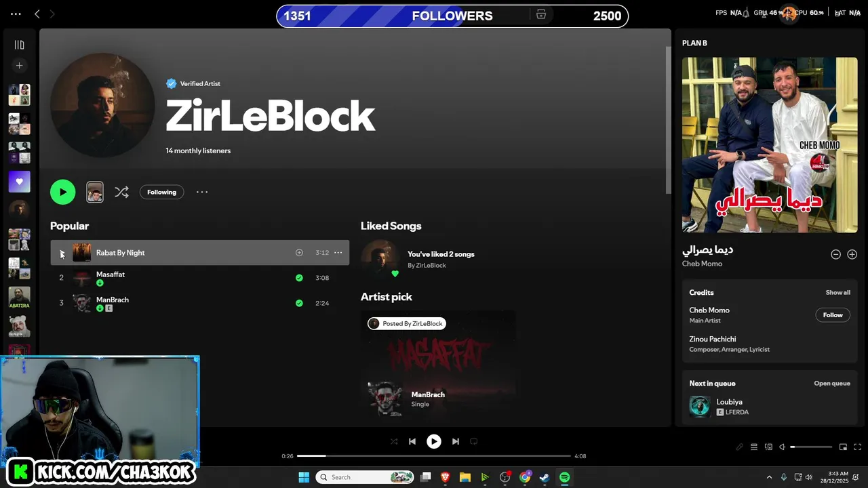This screenshot has width=868, height=488.
Task: Select Loubiya in Next in queue
Action: coord(730,402)
